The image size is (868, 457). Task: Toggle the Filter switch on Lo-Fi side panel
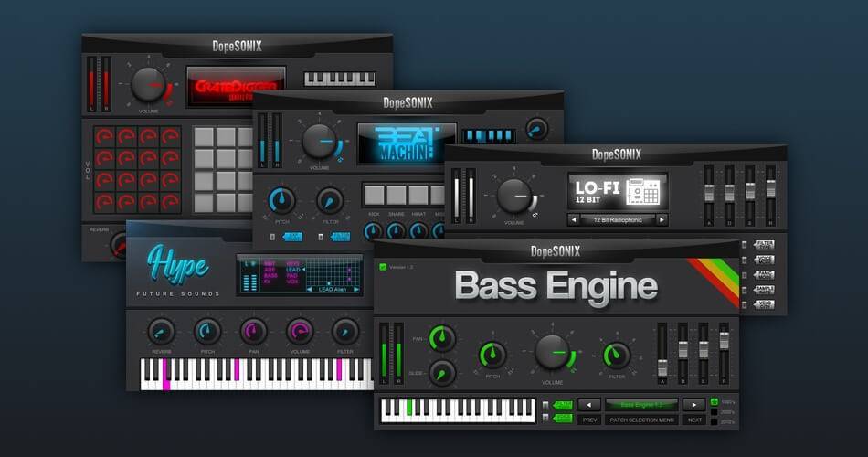(x=765, y=244)
